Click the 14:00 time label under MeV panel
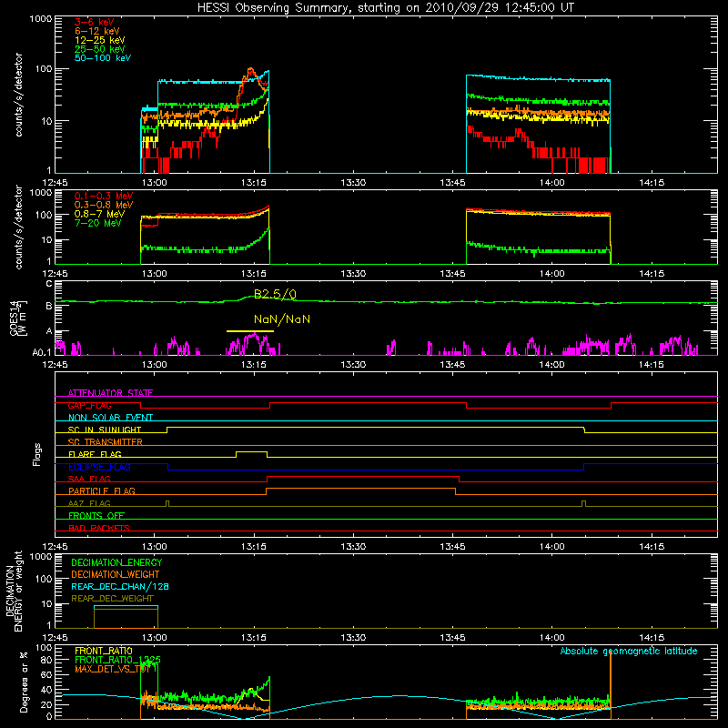 552,274
